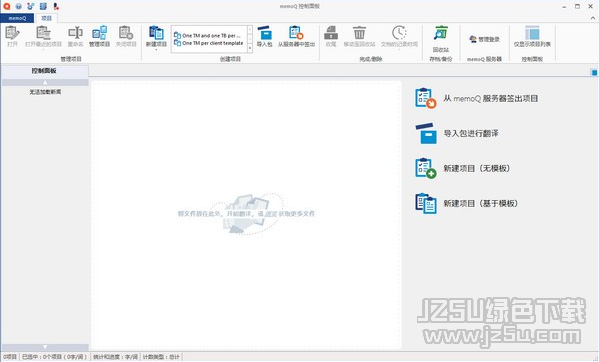This screenshot has width=599, height=362.
Task: Click the blue branching nodes quick access icon
Action: (31, 6)
